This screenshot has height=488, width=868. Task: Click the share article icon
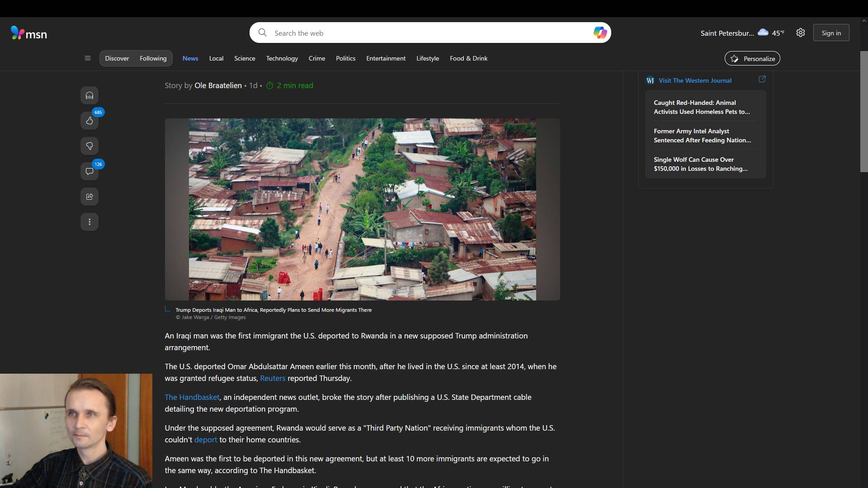(90, 197)
